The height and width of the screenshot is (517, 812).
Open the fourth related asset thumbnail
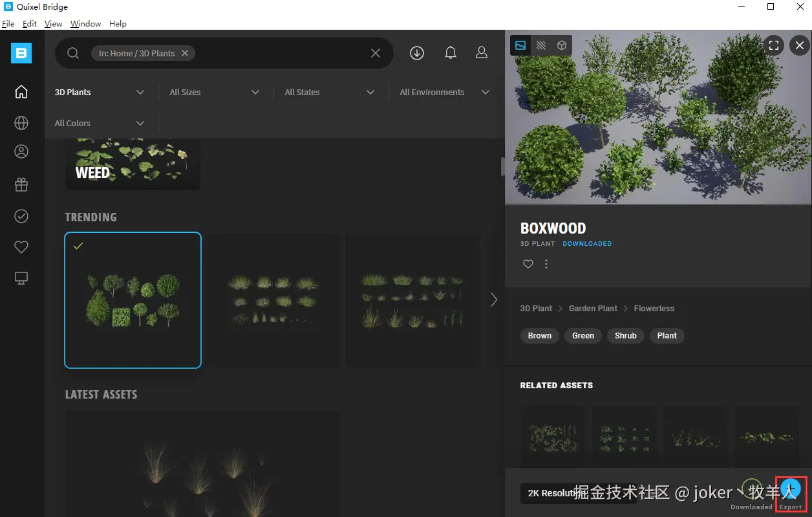pyautogui.click(x=766, y=437)
